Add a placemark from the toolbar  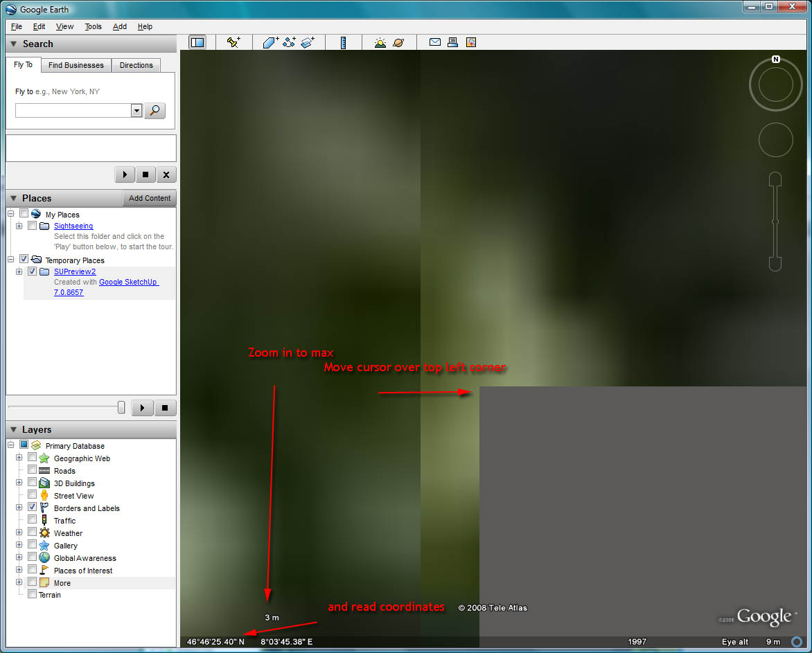(x=233, y=42)
